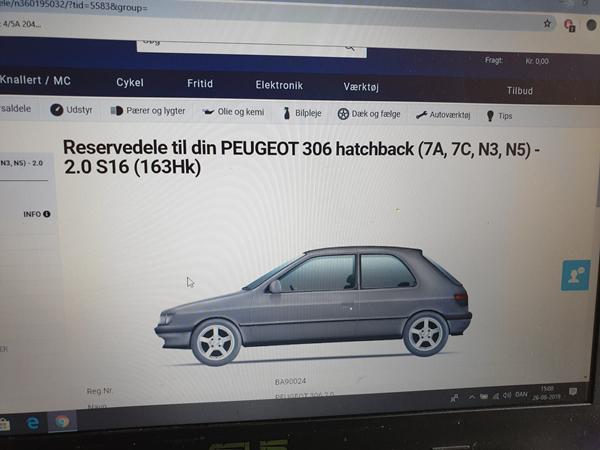Open the Tips link
600x450 pixels.
click(505, 116)
